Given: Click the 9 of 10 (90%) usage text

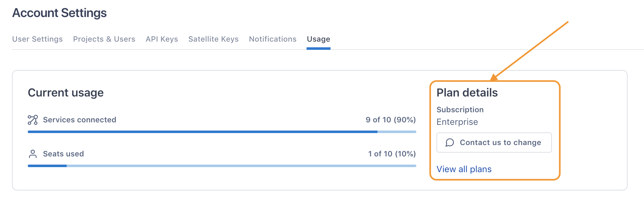Looking at the screenshot, I should (391, 120).
